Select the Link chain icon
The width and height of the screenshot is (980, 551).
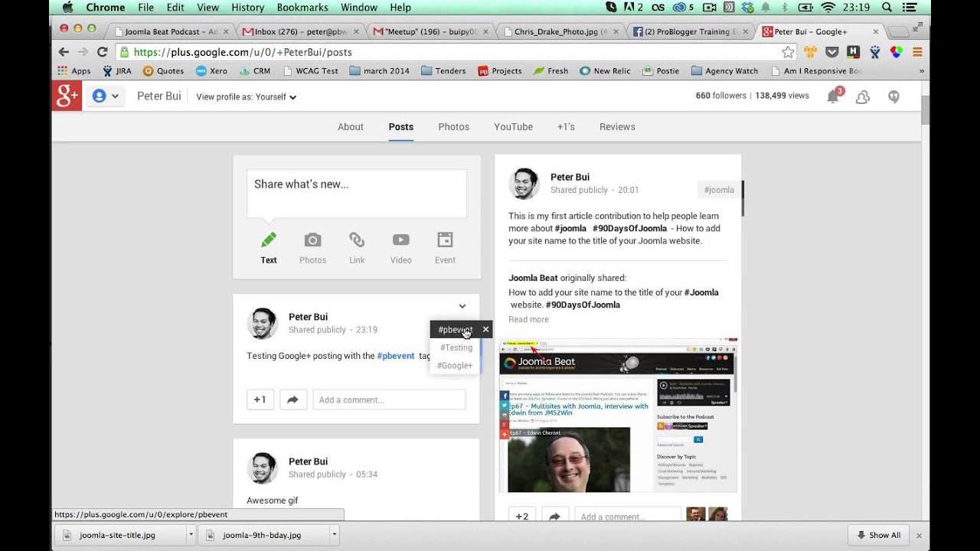[357, 240]
